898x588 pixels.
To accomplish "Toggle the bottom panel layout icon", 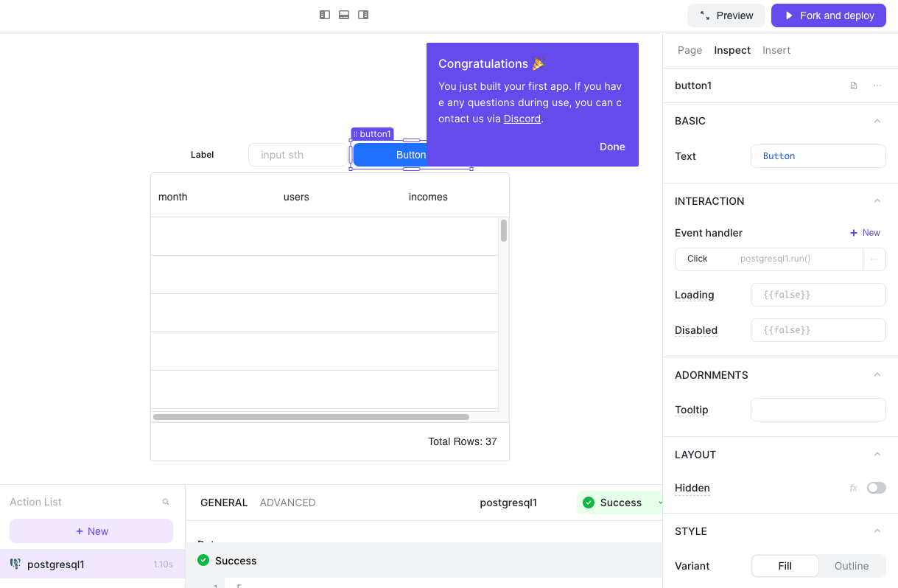I will (x=344, y=15).
